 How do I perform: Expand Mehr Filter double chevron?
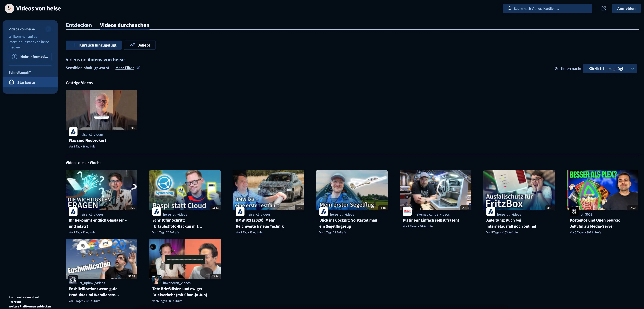pos(138,68)
